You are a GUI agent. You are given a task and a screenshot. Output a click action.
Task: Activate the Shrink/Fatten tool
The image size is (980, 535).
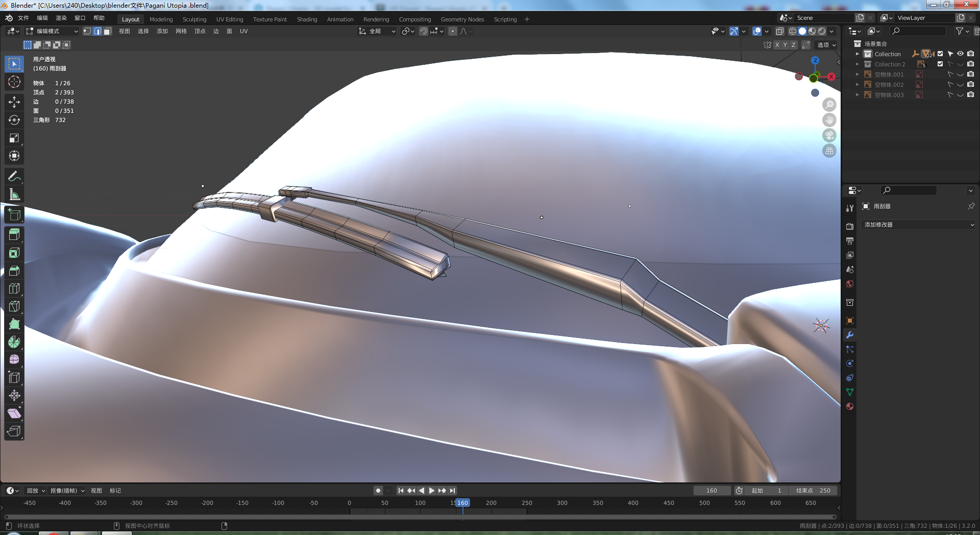pyautogui.click(x=14, y=396)
